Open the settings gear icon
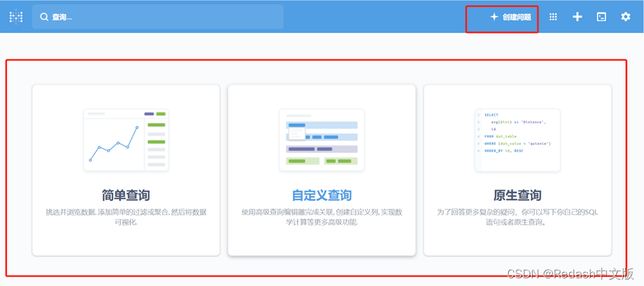644x286 pixels. pos(625,17)
